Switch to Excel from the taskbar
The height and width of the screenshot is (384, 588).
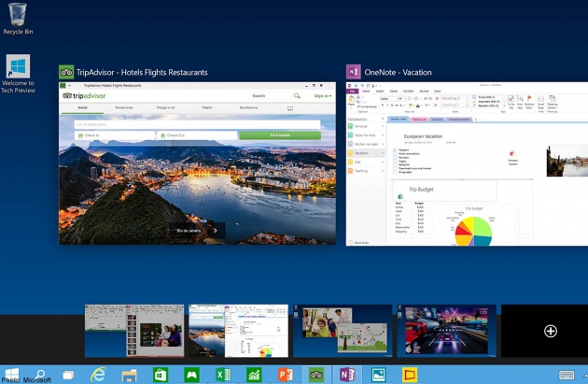[x=223, y=375]
